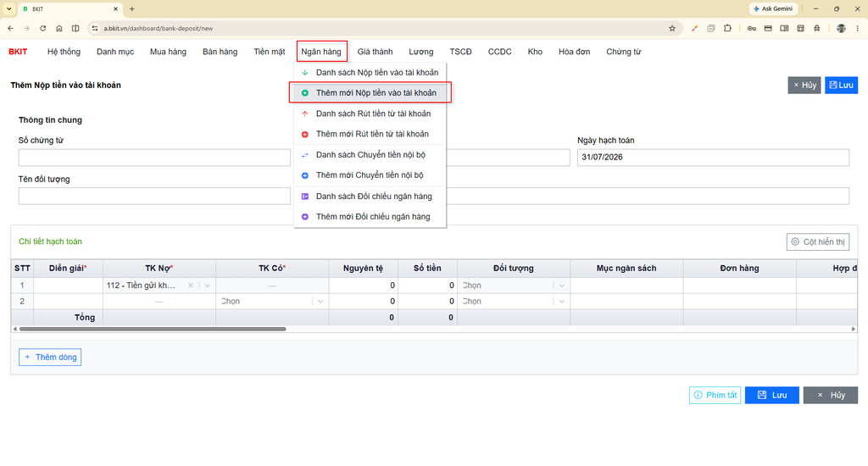
Task: Open the Đối tượng dropdown in row 2
Action: click(x=562, y=302)
